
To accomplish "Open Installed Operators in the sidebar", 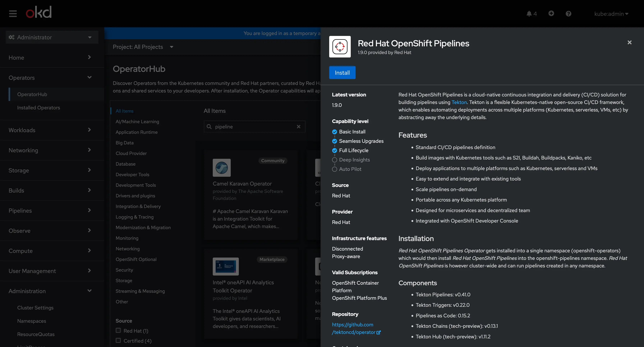I will (56, 107).
